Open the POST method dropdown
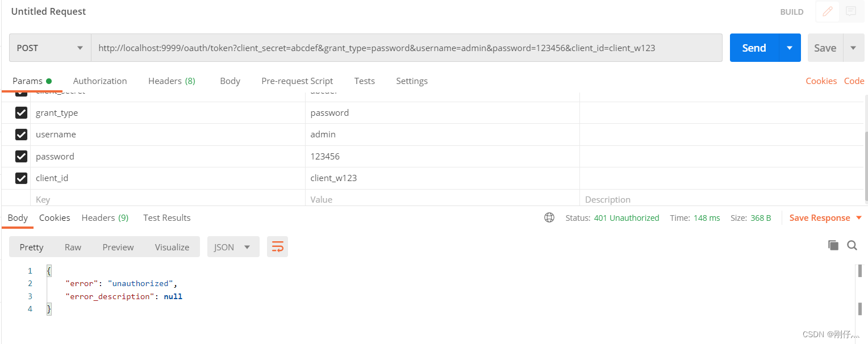The image size is (868, 344). 50,48
